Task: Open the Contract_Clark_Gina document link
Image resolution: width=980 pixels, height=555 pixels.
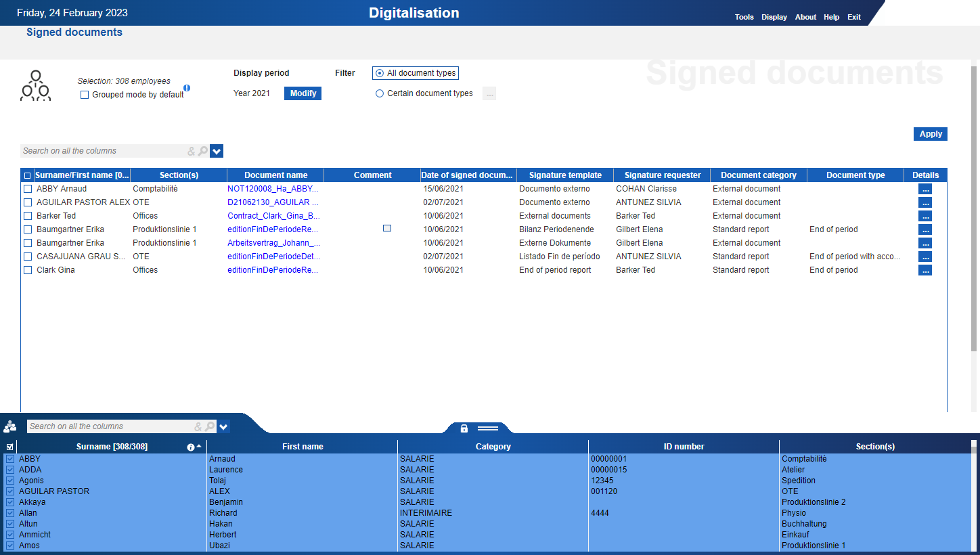Action: pyautogui.click(x=273, y=216)
